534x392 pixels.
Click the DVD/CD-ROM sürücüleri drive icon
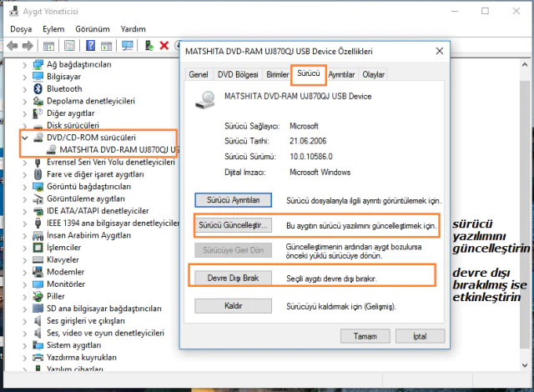coord(38,138)
